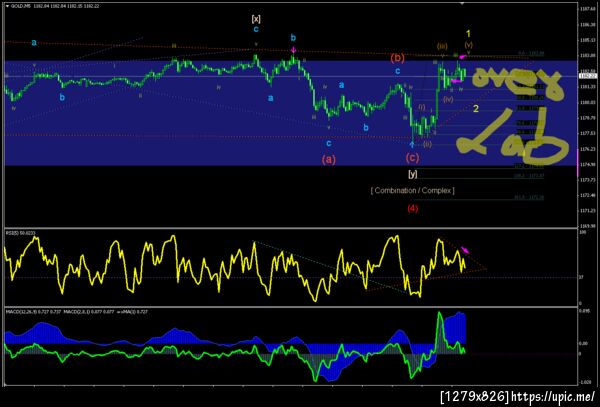
Task: Select the white [x] wave label
Action: click(256, 18)
